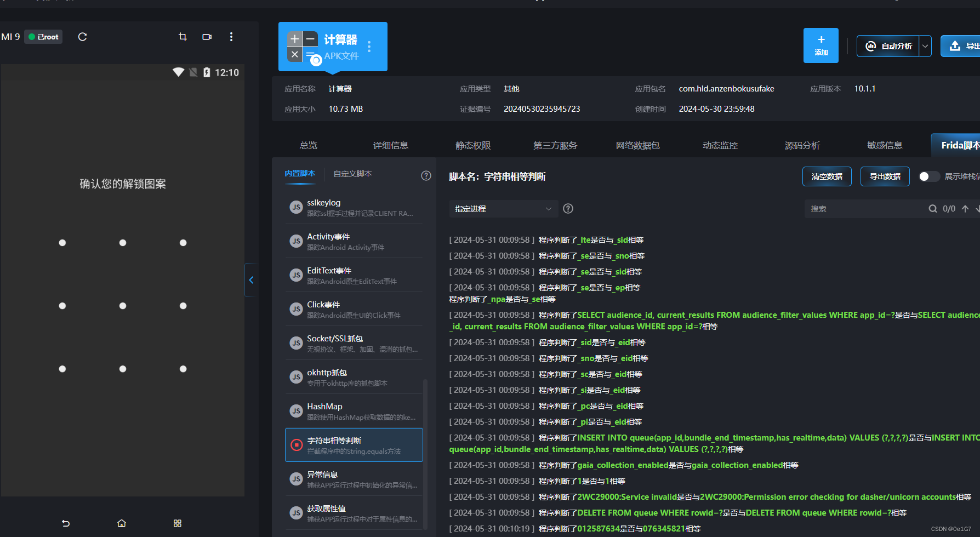
Task: Tap the top-left unlock pattern dot
Action: point(62,243)
